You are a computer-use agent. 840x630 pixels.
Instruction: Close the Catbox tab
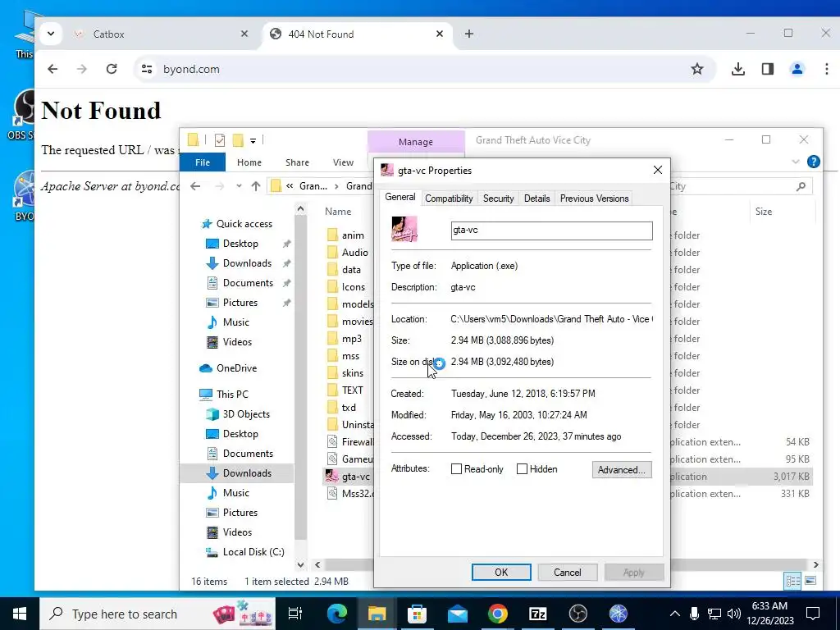click(244, 34)
